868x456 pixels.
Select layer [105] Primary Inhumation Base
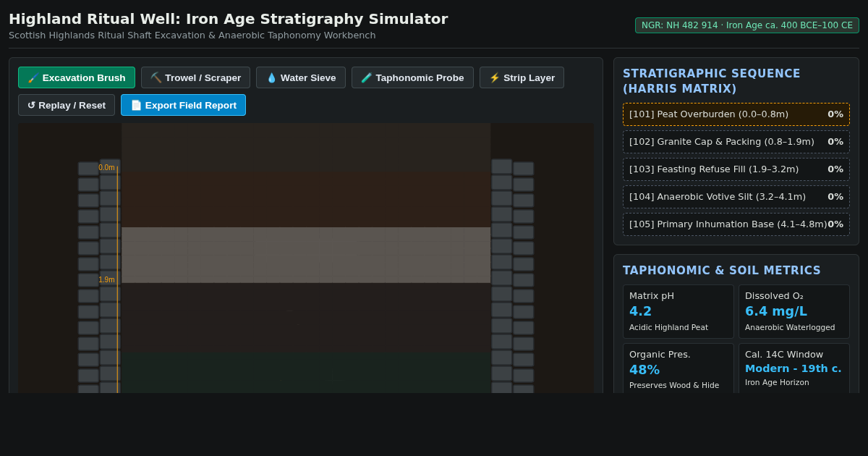click(736, 224)
